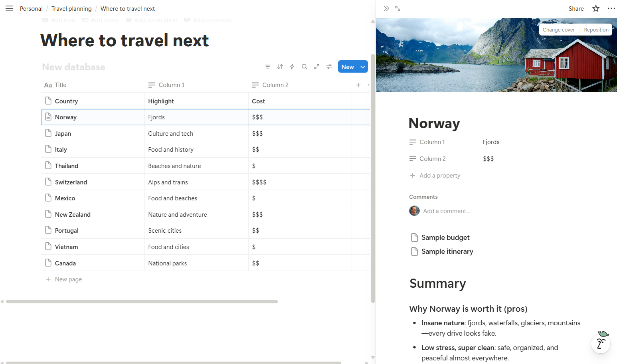Expand the database with diagonal arrows icon
The height and width of the screenshot is (364, 617).
(316, 67)
